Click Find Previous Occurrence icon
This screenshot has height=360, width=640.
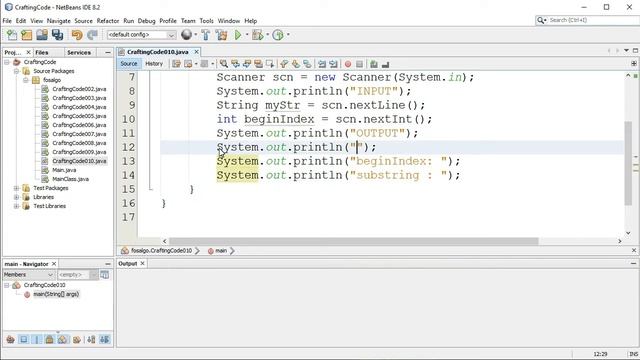(x=235, y=64)
